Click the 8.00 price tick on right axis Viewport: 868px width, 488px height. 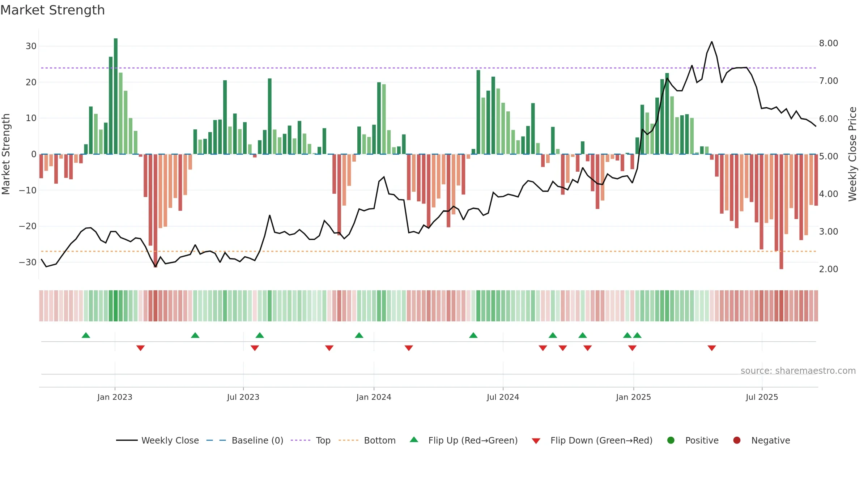(829, 43)
